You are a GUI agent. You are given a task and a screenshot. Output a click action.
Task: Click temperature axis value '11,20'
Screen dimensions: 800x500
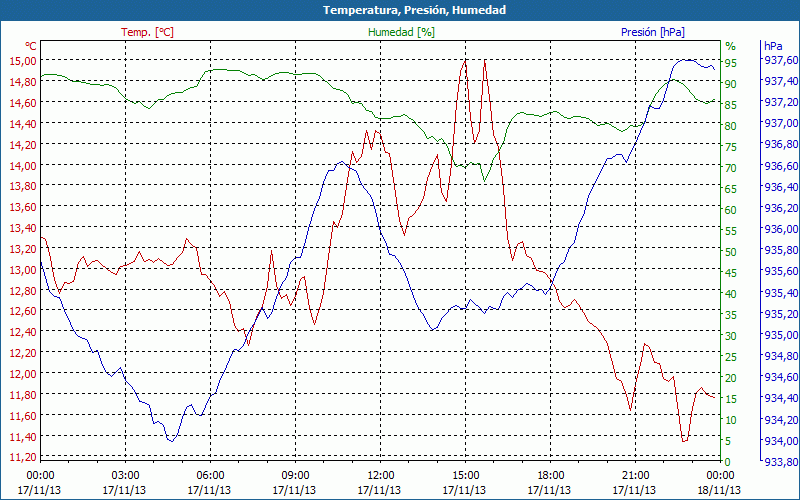pos(23,457)
